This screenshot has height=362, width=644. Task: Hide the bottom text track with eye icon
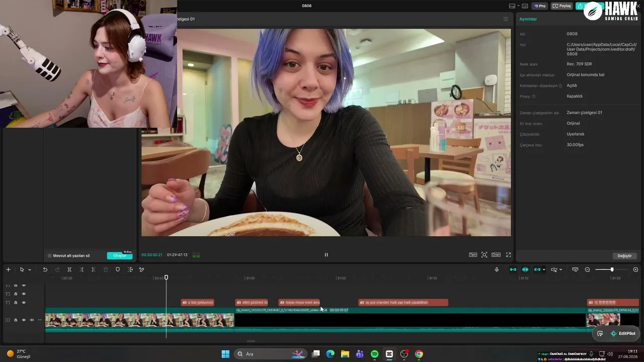(x=24, y=303)
